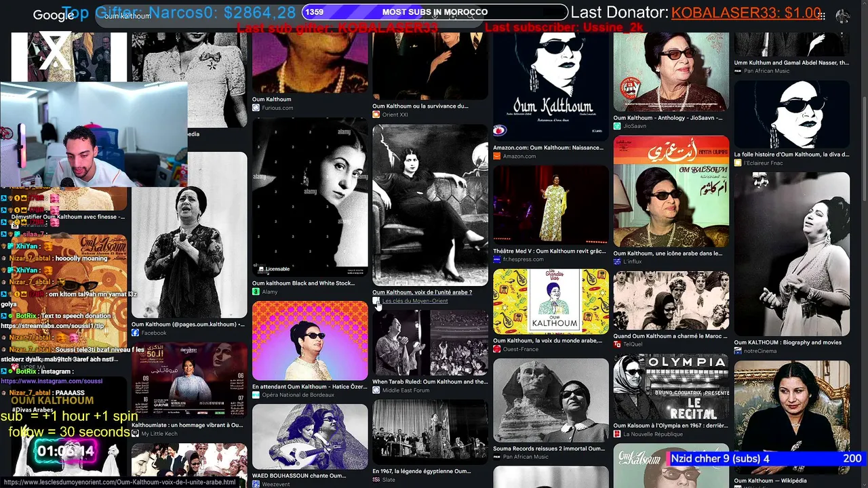Open 'Umm Kulthum and Gamal Abdel Nasser' link
The image size is (868, 488).
click(791, 62)
